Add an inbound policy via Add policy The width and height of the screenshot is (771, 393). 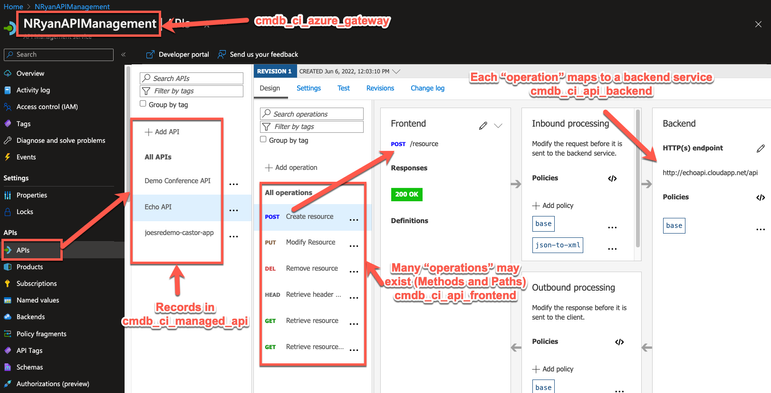pyautogui.click(x=553, y=206)
